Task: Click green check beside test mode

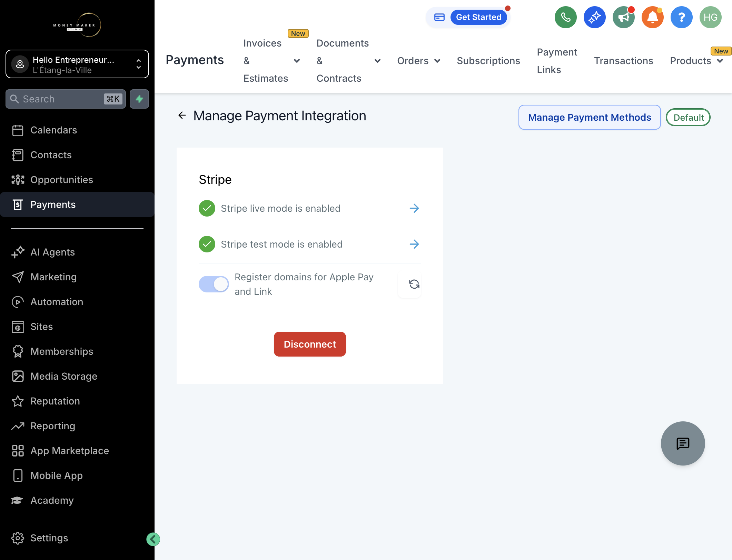Action: pos(207,244)
